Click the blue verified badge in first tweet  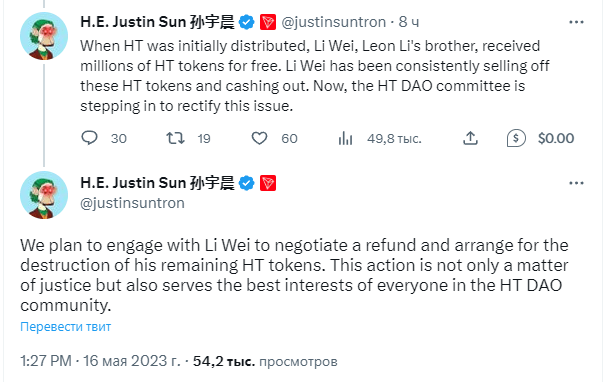click(247, 22)
